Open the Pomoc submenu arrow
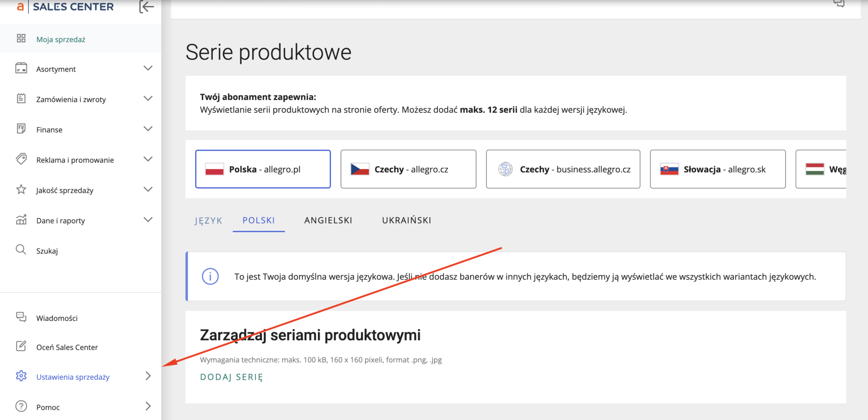This screenshot has height=420, width=868. [148, 406]
